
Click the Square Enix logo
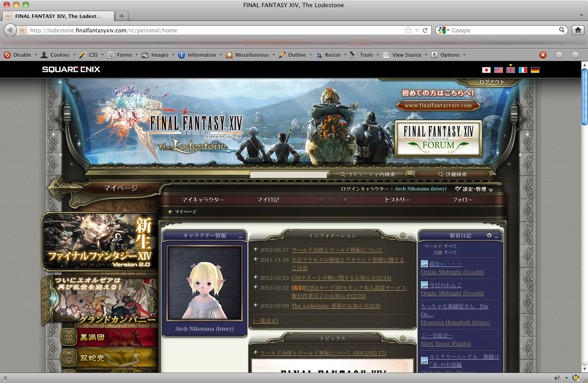click(x=71, y=69)
